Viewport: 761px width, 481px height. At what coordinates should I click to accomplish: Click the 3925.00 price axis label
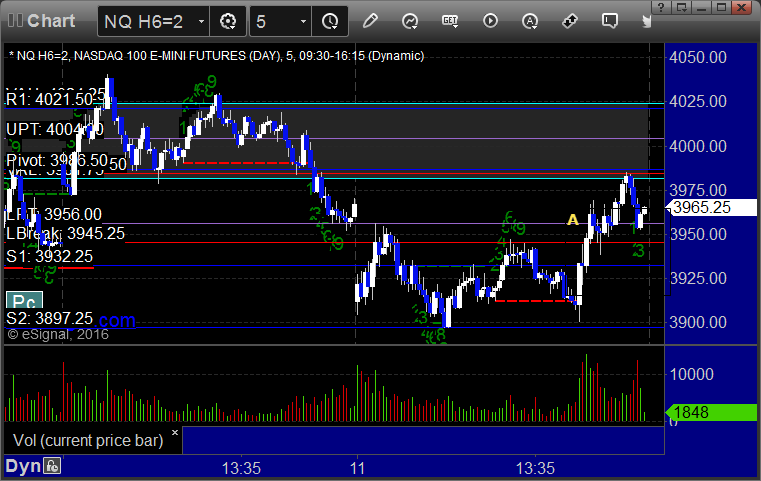[x=698, y=279]
